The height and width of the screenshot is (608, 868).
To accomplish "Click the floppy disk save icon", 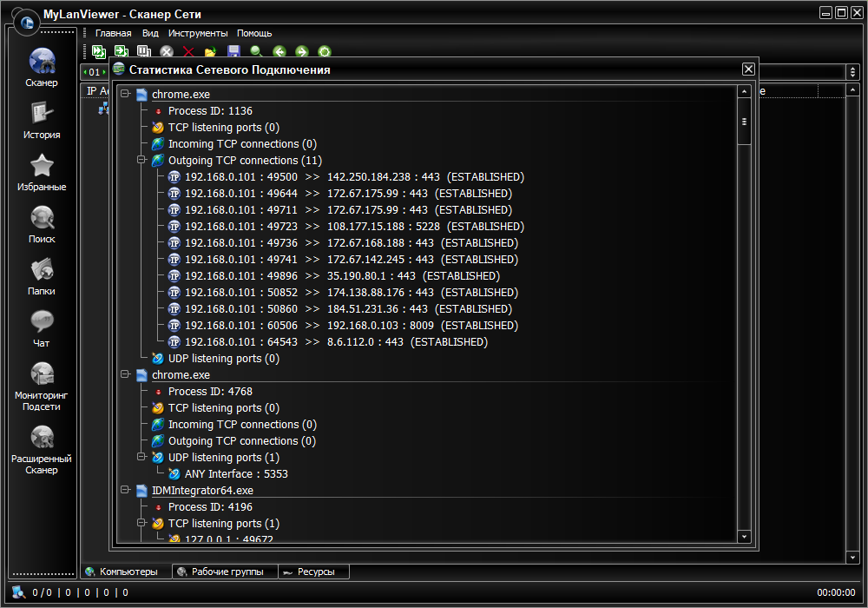I will [233, 51].
